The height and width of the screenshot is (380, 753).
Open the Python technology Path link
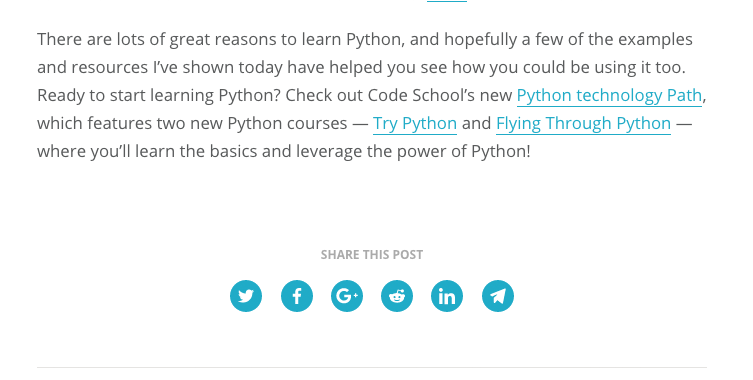(609, 96)
